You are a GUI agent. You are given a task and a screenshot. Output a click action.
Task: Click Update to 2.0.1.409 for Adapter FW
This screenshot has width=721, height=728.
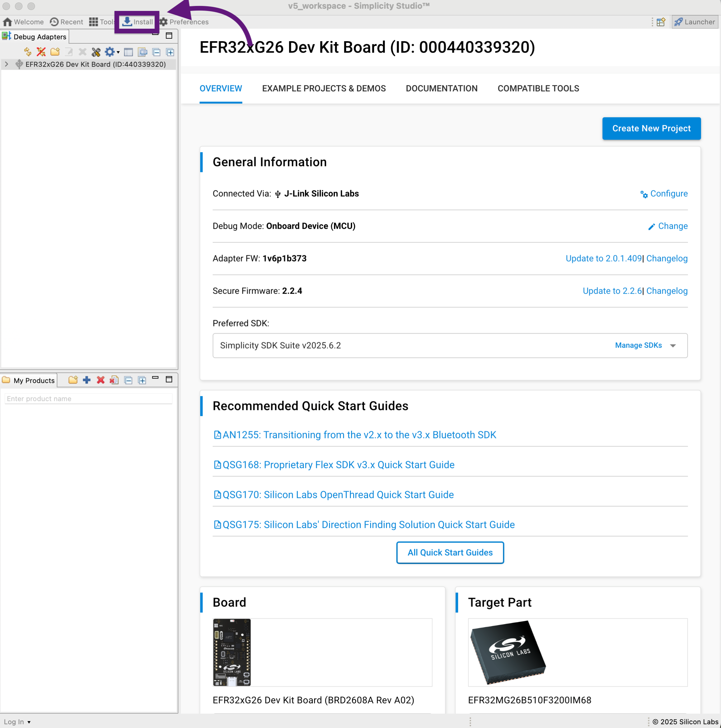pos(603,258)
